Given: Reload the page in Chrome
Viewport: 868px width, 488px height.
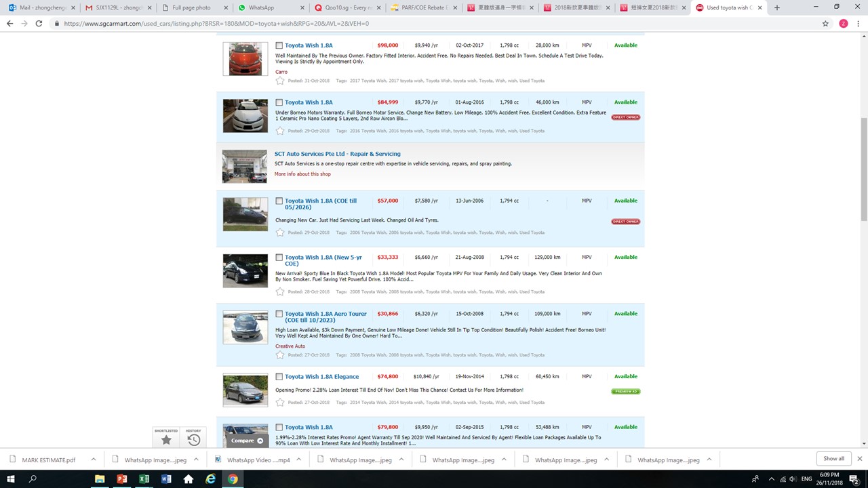Looking at the screenshot, I should point(39,23).
